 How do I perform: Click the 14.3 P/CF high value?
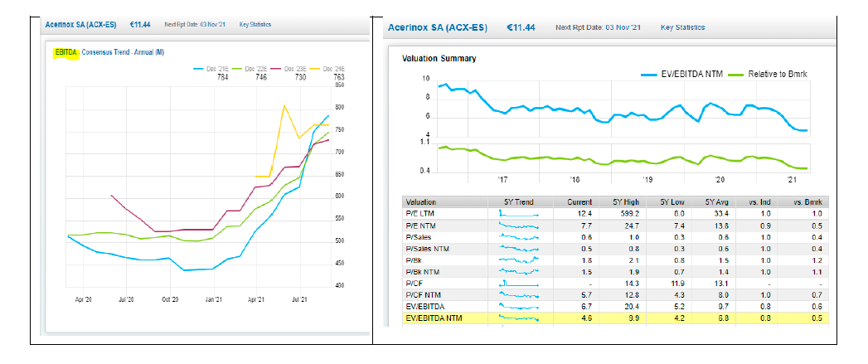coord(633,283)
